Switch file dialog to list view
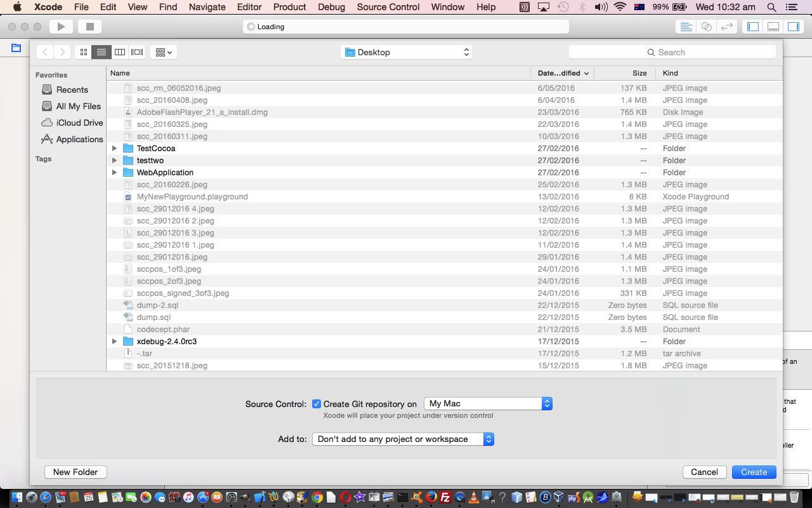 coord(101,52)
